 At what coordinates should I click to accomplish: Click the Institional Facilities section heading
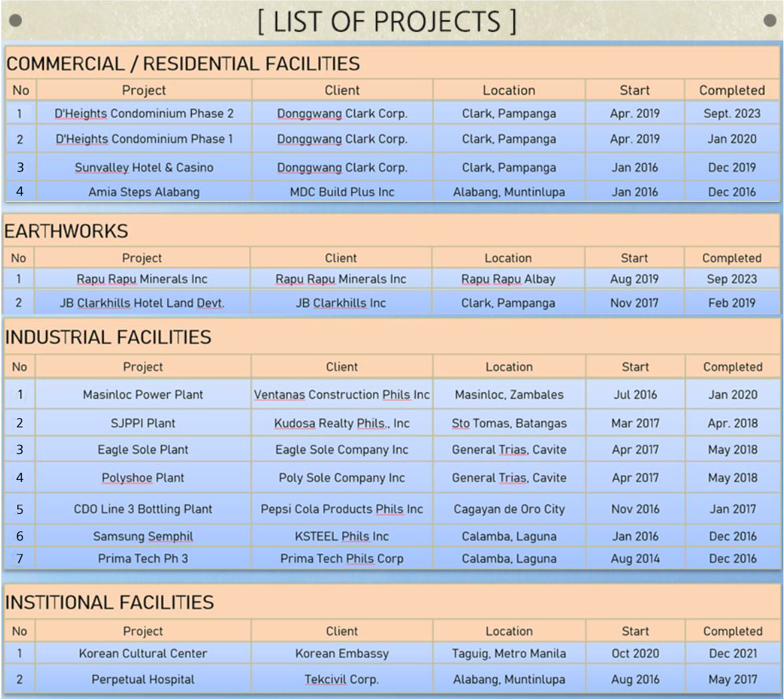click(109, 602)
